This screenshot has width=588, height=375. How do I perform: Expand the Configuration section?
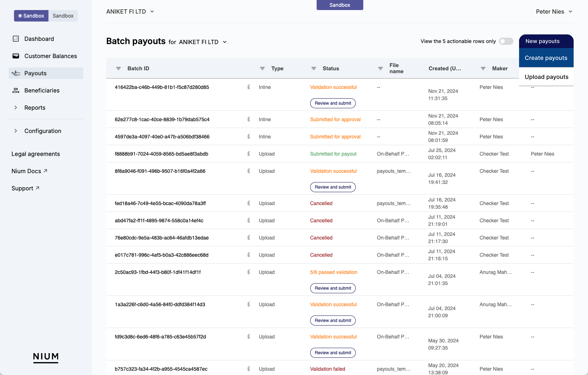[16, 131]
